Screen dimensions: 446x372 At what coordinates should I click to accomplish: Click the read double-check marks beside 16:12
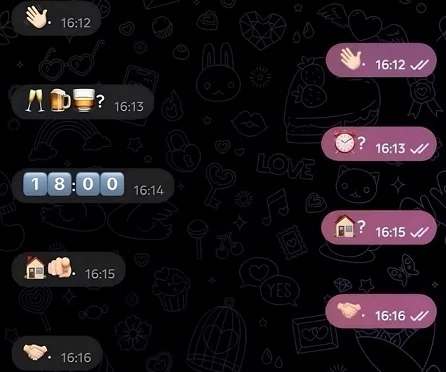pyautogui.click(x=419, y=65)
